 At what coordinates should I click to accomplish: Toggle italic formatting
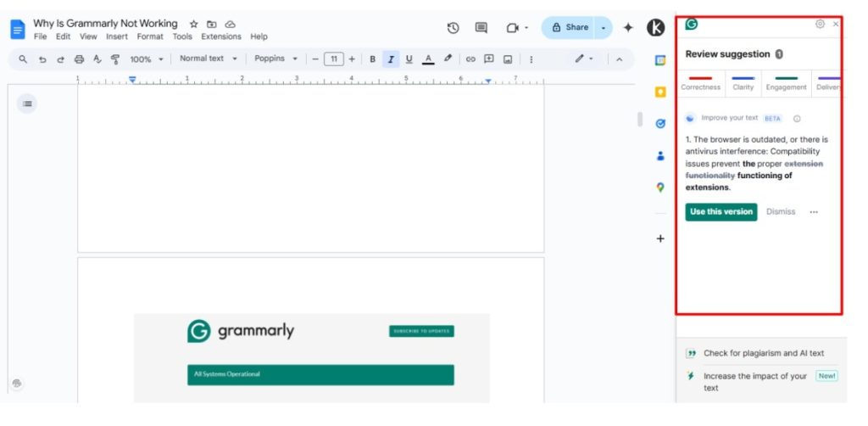391,59
